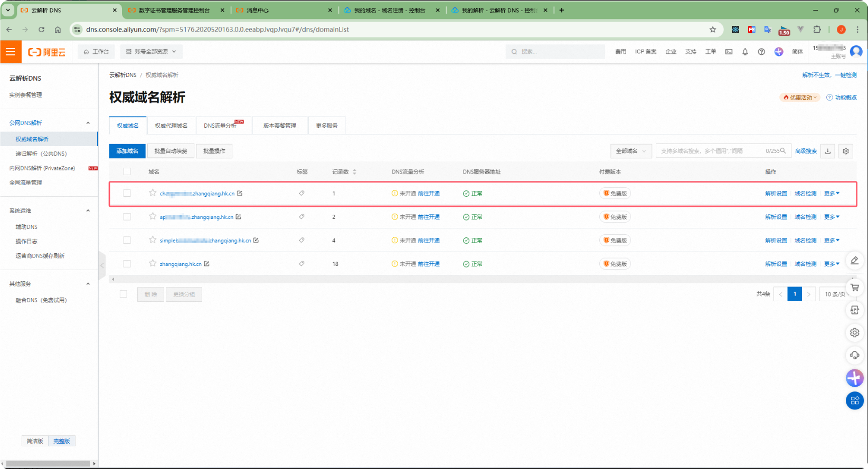Open the floating headset support icon
This screenshot has width=868, height=469.
(x=855, y=355)
